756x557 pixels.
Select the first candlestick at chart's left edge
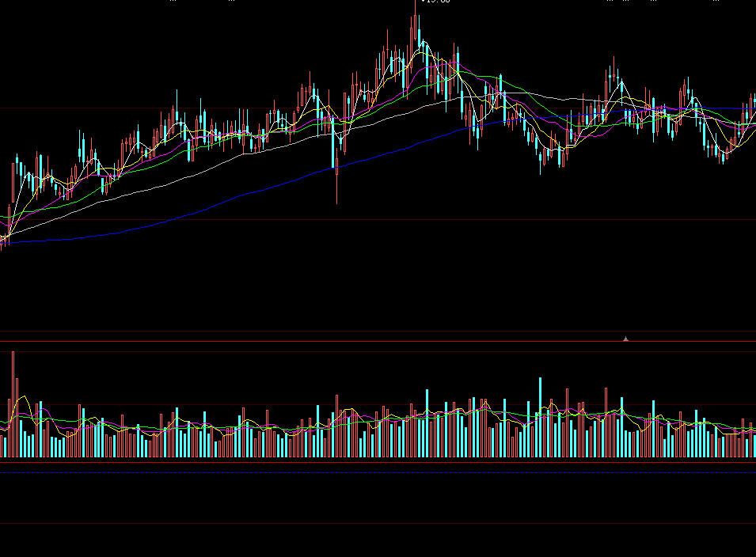pos(2,240)
